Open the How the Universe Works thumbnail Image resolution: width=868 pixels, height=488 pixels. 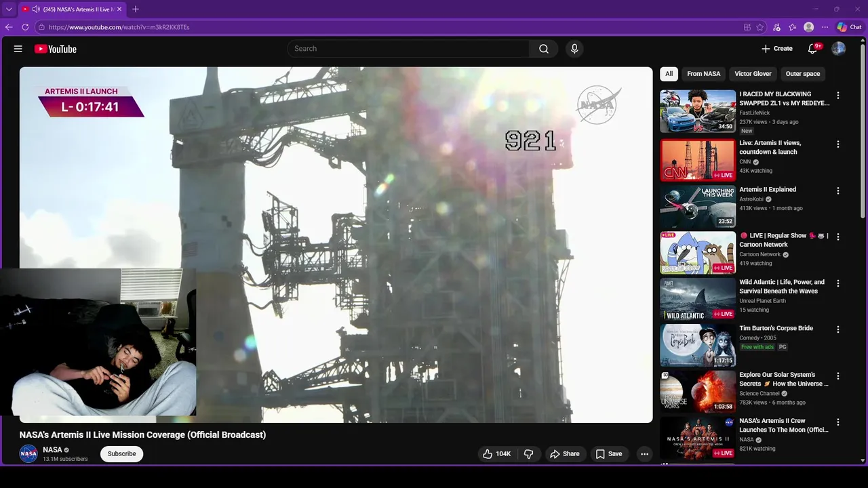(698, 392)
